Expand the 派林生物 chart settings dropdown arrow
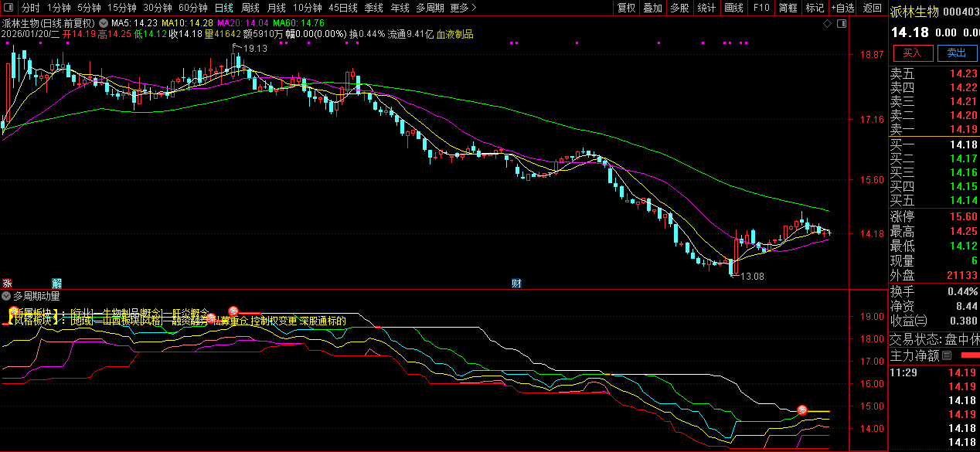980x452 pixels. coord(103,23)
